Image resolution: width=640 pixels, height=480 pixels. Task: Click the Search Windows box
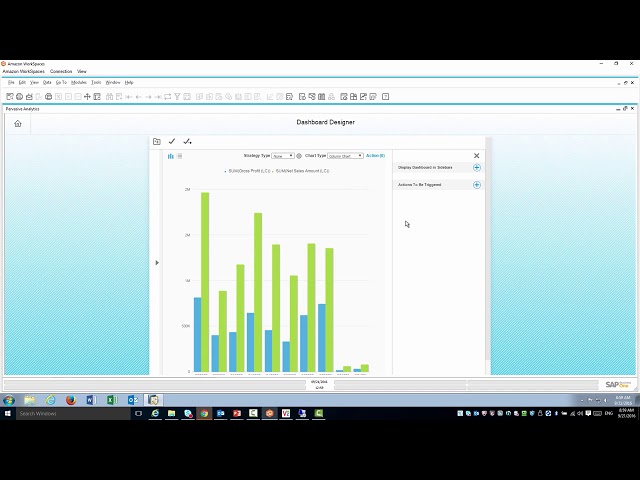click(x=73, y=413)
